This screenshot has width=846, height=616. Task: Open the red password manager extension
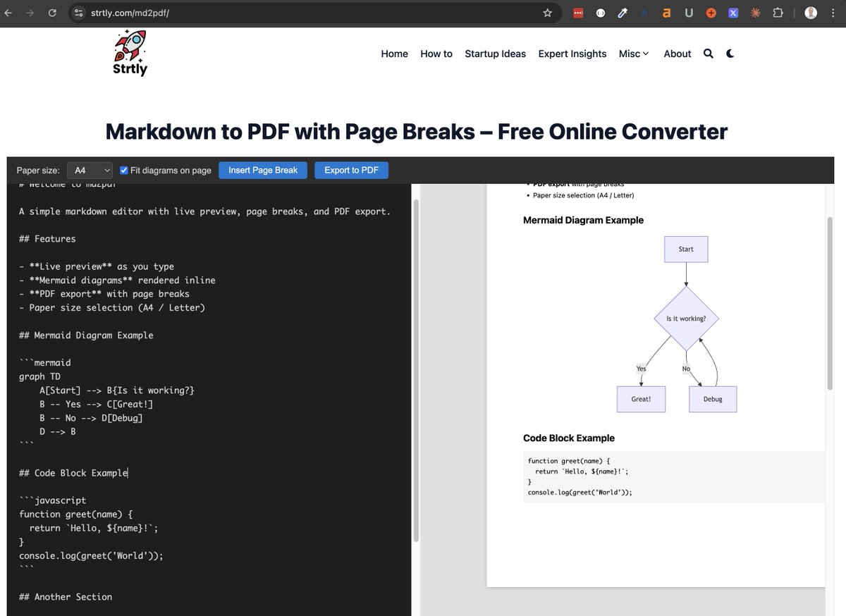[578, 13]
